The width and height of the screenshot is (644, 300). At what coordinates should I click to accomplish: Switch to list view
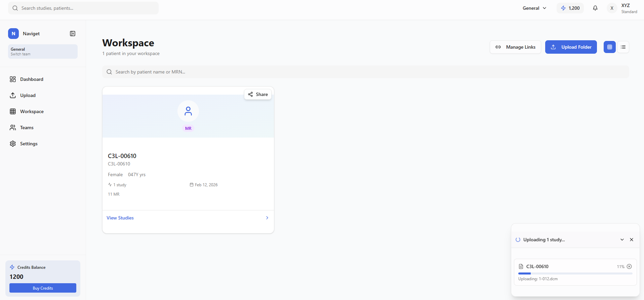click(x=623, y=47)
